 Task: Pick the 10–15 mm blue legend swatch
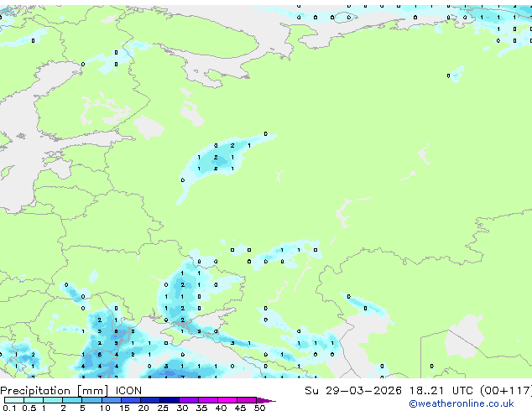[x=111, y=400]
